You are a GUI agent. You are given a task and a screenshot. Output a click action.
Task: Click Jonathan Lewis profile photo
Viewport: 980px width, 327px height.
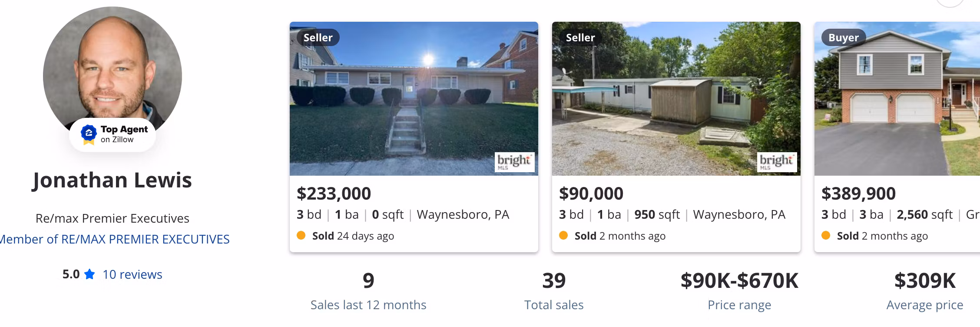pos(112,65)
